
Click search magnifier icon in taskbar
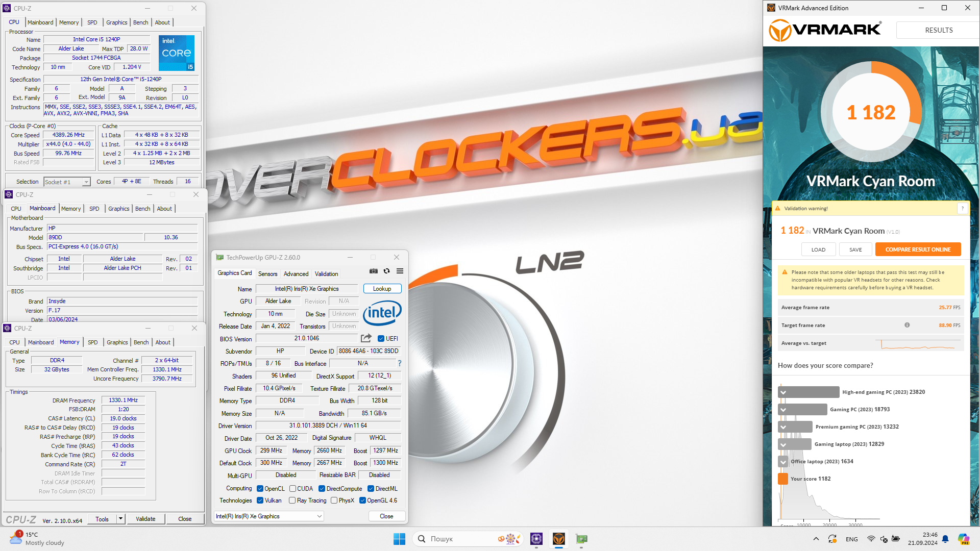click(x=422, y=539)
